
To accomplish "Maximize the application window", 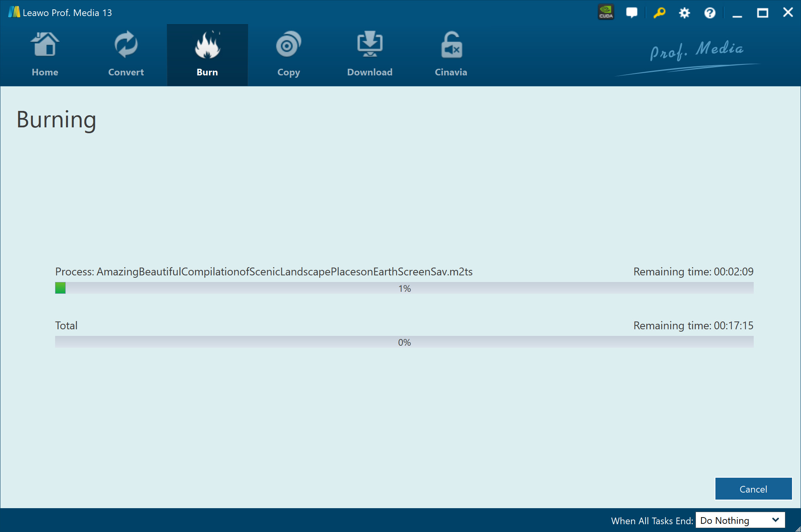I will [762, 13].
